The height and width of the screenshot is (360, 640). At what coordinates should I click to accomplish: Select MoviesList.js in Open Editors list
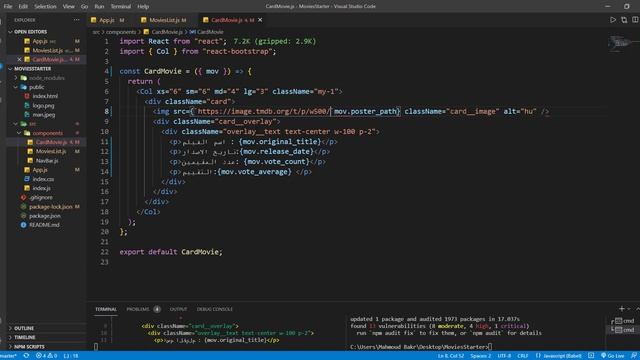pyautogui.click(x=46, y=50)
